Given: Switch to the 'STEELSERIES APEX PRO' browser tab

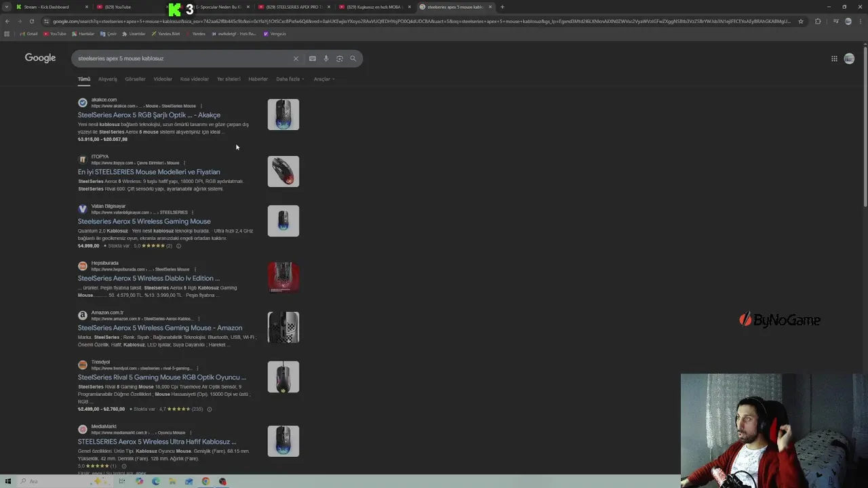Looking at the screenshot, I should 293,7.
